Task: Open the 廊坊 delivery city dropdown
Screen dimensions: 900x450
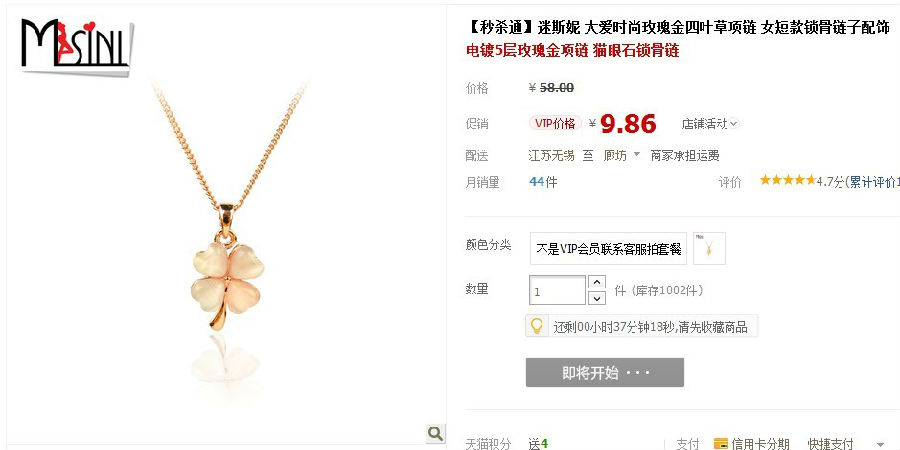Action: (621, 156)
